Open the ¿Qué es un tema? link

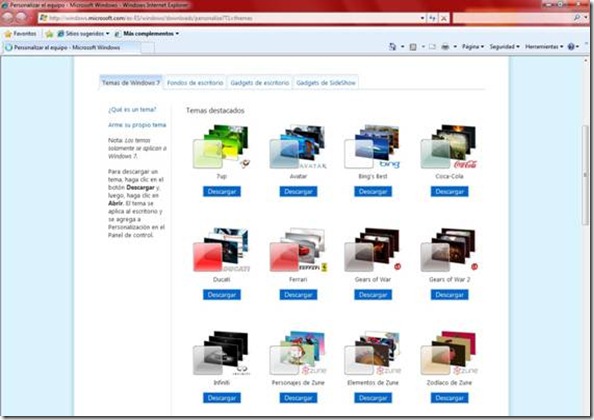point(132,109)
